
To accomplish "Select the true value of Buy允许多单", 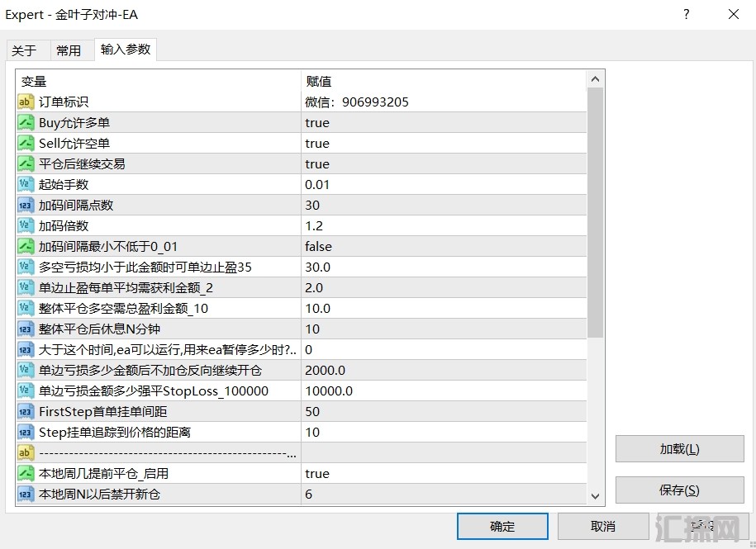I will pos(444,122).
